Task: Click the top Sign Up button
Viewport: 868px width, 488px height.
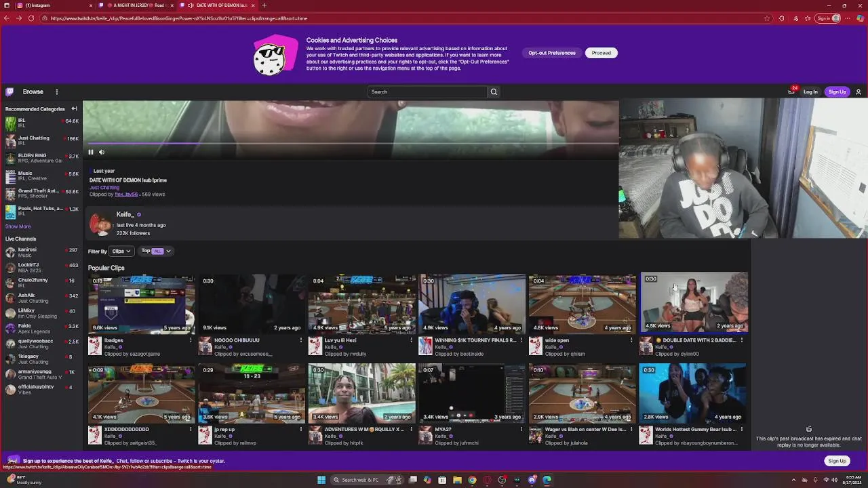Action: (837, 91)
